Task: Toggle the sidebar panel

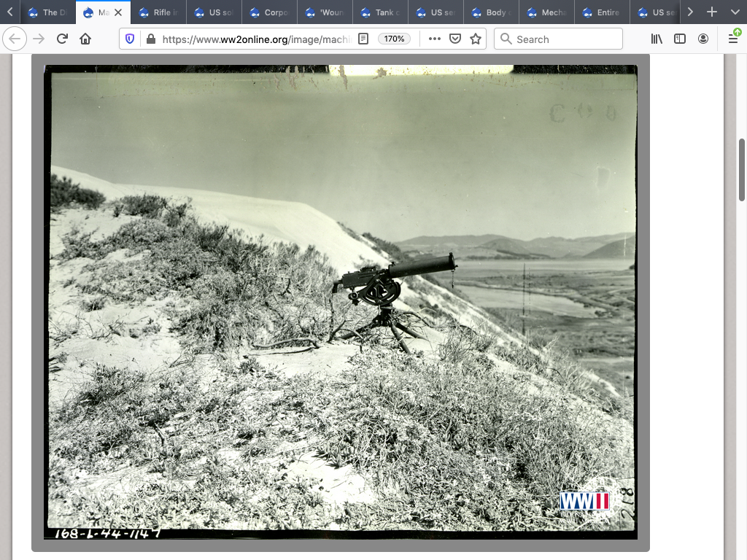Action: point(680,39)
